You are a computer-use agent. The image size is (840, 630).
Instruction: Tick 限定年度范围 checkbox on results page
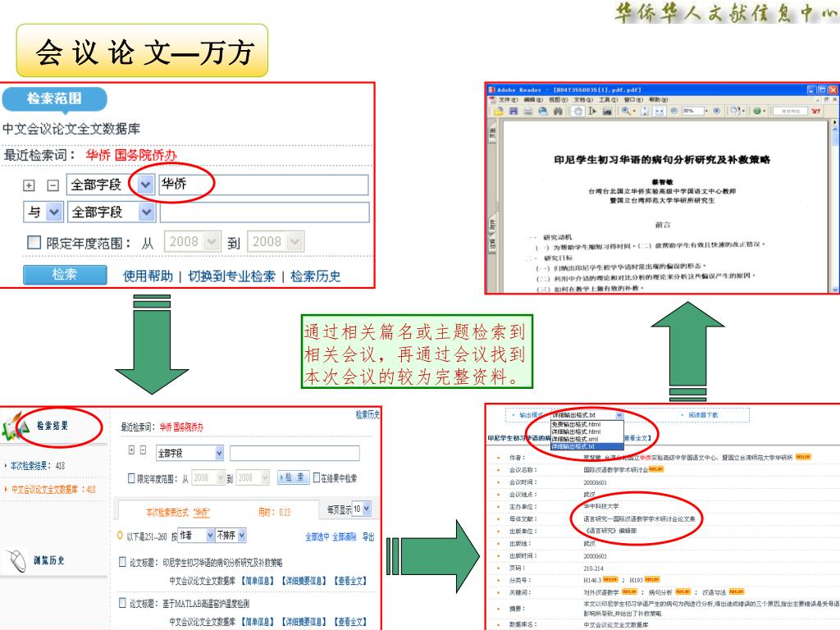pos(131,478)
